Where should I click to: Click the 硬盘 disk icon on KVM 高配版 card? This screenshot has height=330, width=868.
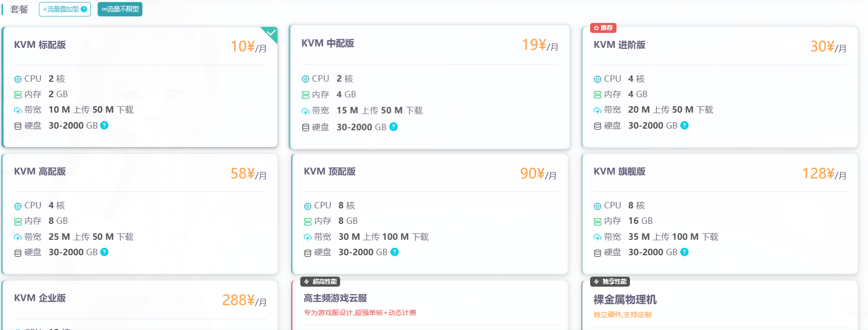(18, 252)
